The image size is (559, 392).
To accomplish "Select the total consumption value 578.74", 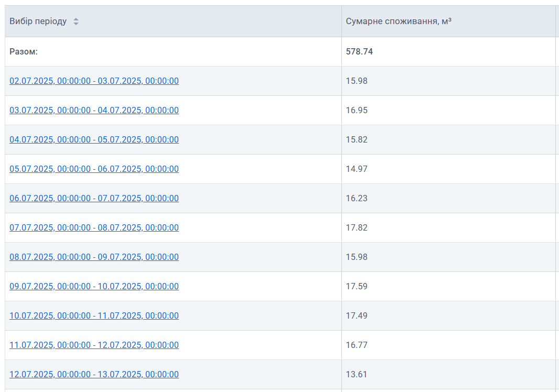I will [x=359, y=51].
